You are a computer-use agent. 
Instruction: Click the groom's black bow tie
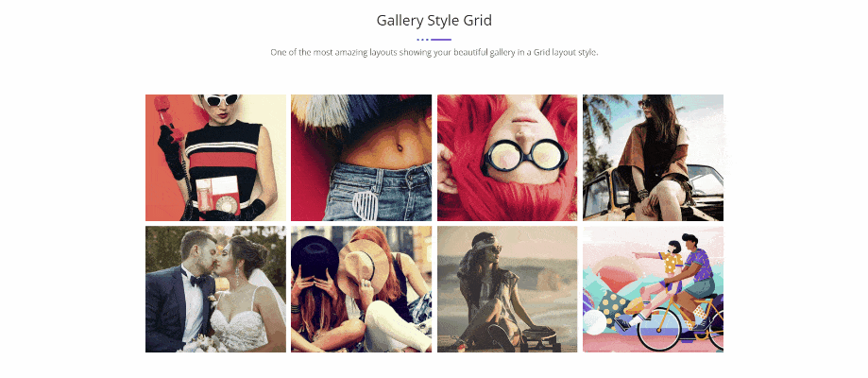197,280
